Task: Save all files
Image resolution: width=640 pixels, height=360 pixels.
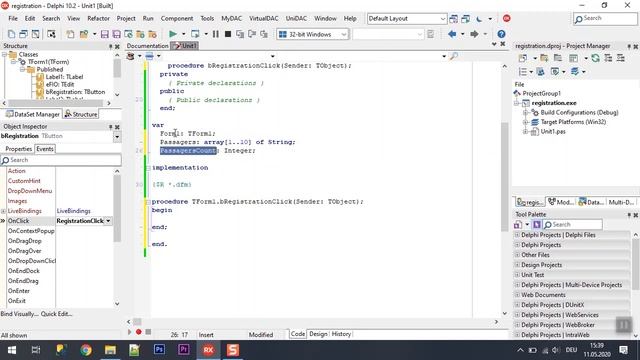Action: (x=116, y=34)
